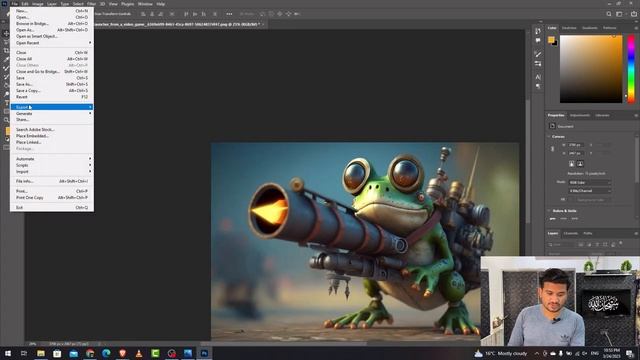Open the Color panel flyout menu
This screenshot has width=640, height=360.
[x=636, y=28]
